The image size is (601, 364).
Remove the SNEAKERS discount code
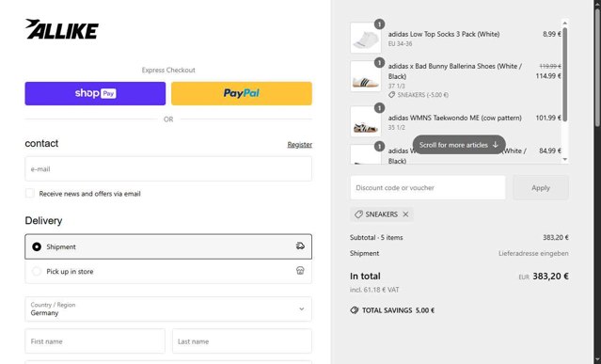[x=405, y=214]
